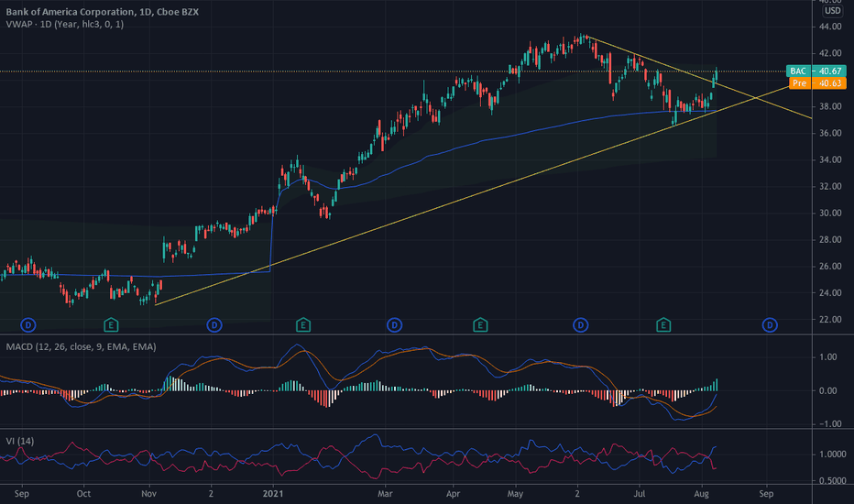Click the Apr label on the time axis

pyautogui.click(x=454, y=494)
